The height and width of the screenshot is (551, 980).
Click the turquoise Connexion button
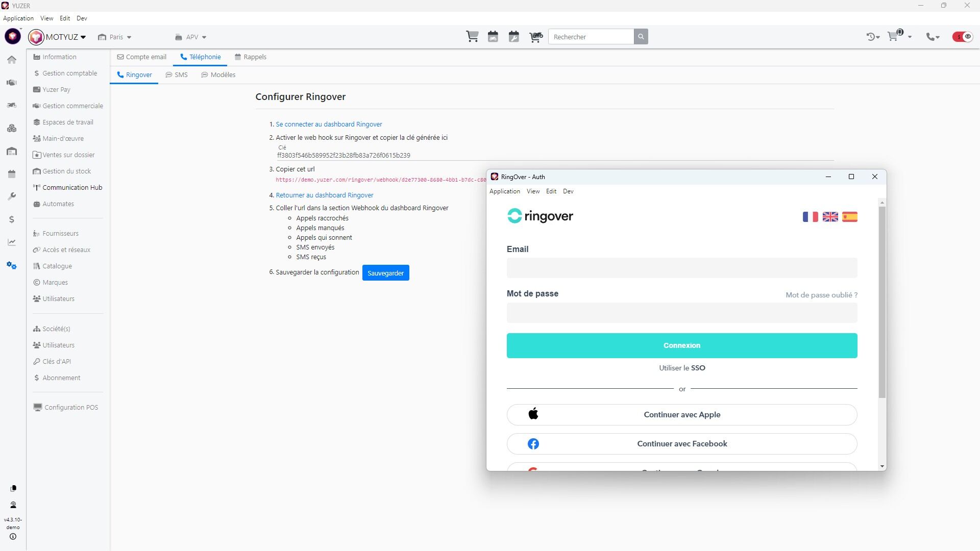(681, 345)
